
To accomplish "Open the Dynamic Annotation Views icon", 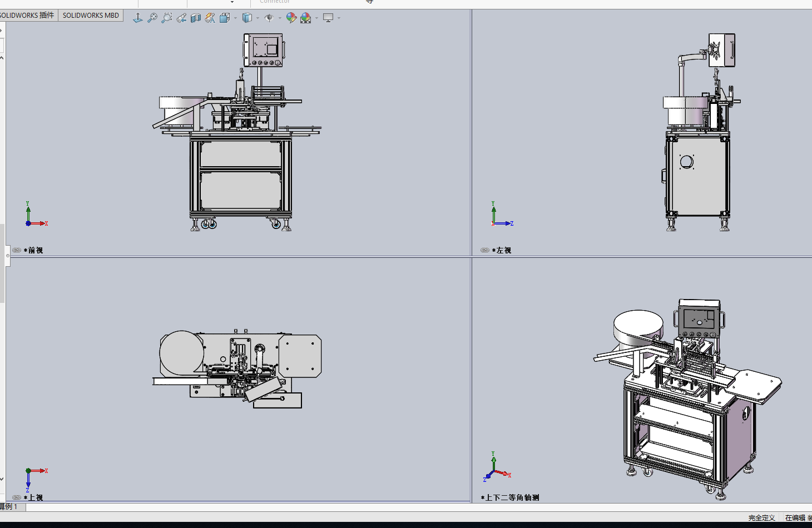I will click(x=210, y=18).
